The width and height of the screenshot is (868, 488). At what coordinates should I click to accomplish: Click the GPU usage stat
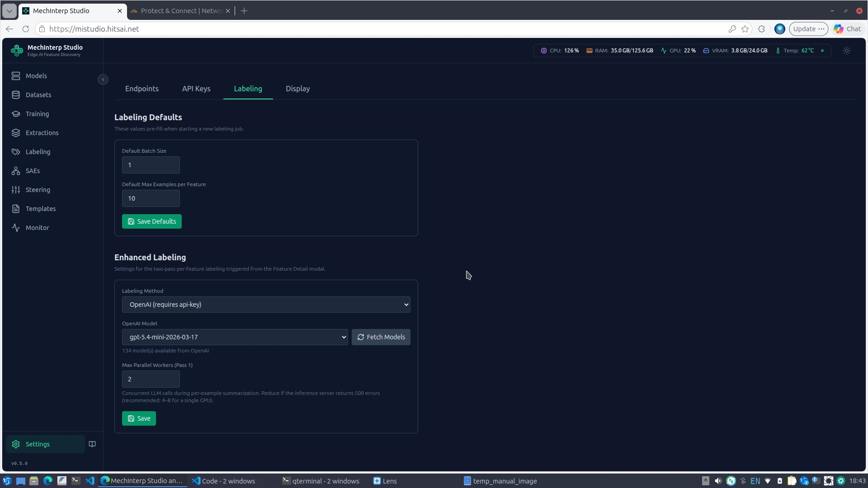point(678,51)
